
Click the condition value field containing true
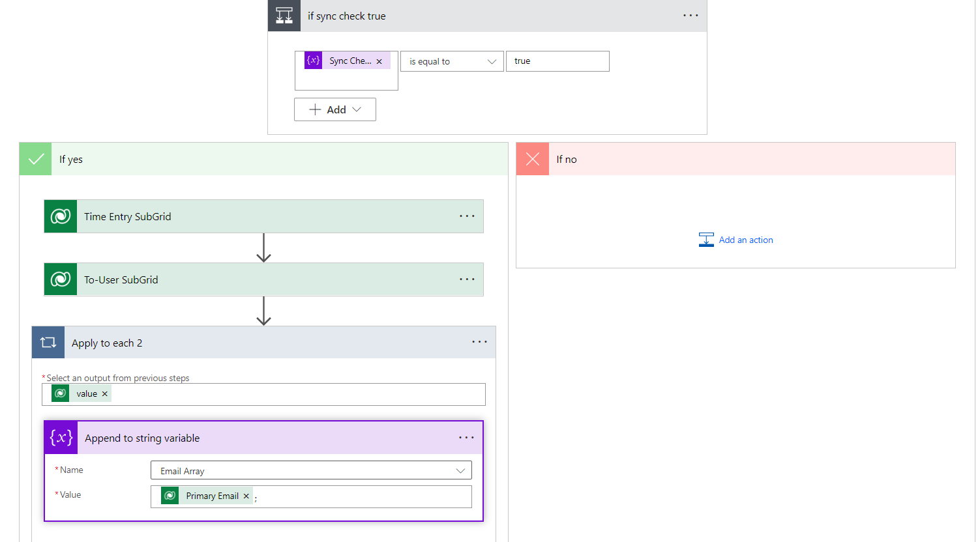coord(557,61)
